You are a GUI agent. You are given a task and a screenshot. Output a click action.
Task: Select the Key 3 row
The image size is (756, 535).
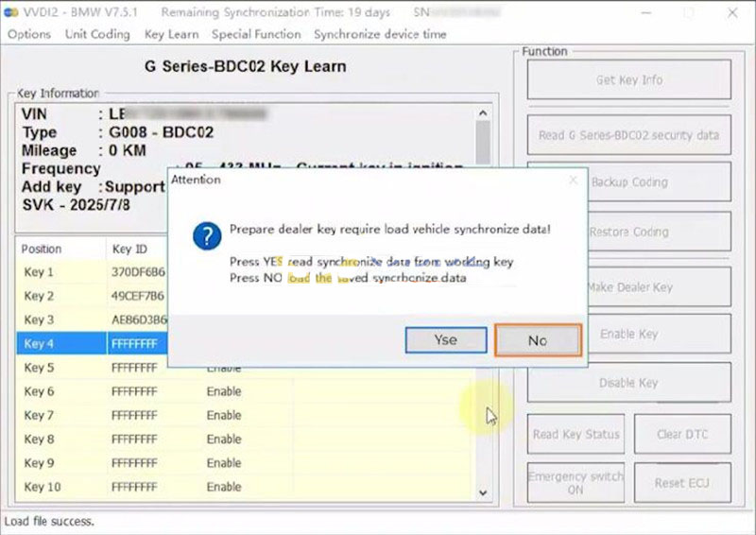coord(92,319)
